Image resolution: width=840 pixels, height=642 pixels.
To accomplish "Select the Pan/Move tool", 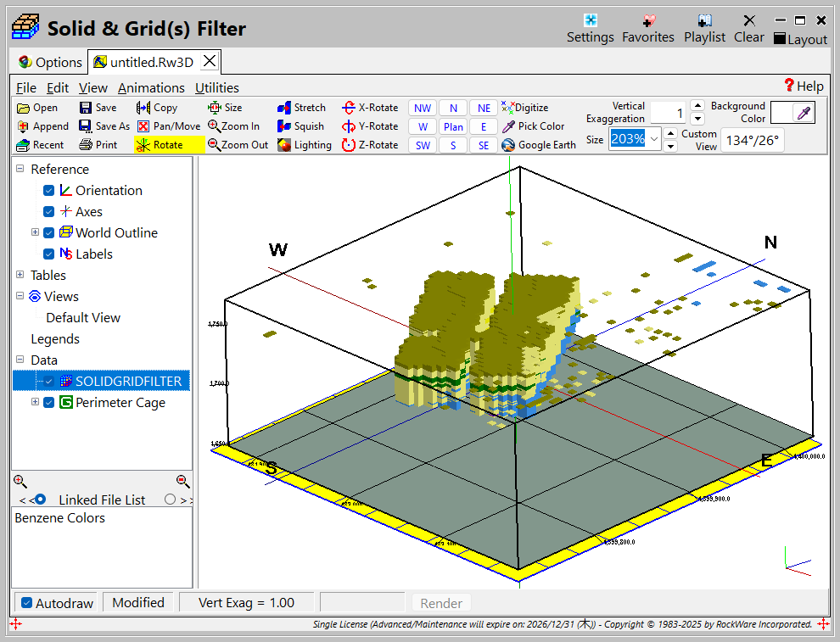I will [143, 126].
